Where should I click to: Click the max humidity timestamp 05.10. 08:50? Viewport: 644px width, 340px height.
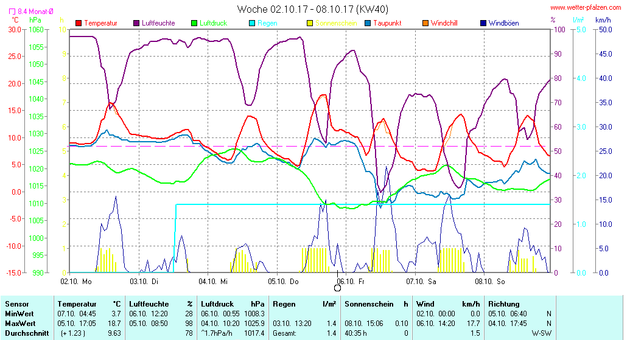(x=149, y=324)
